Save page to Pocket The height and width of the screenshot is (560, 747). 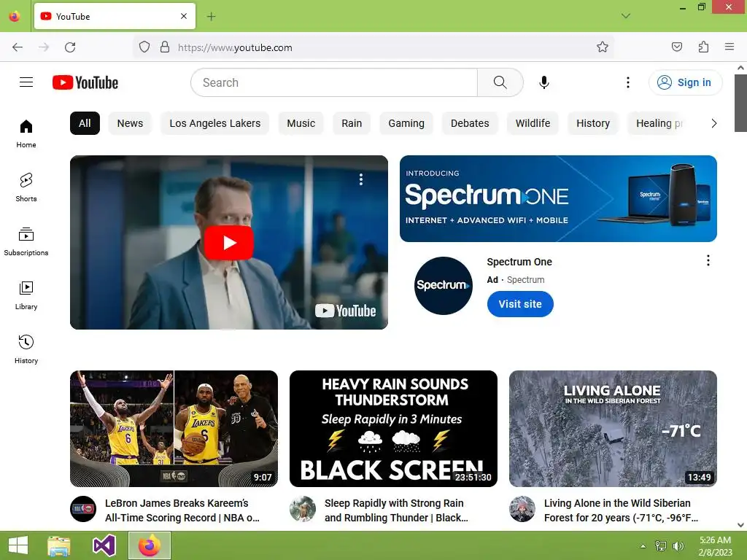[x=676, y=47]
